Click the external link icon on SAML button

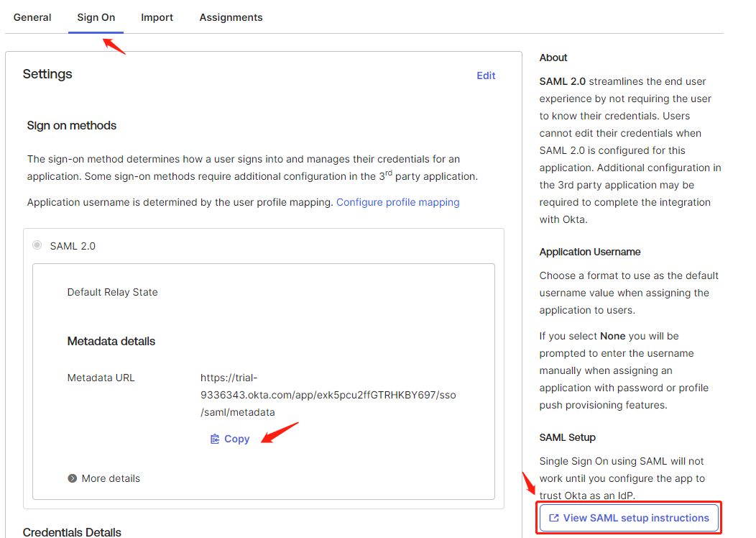click(x=553, y=518)
